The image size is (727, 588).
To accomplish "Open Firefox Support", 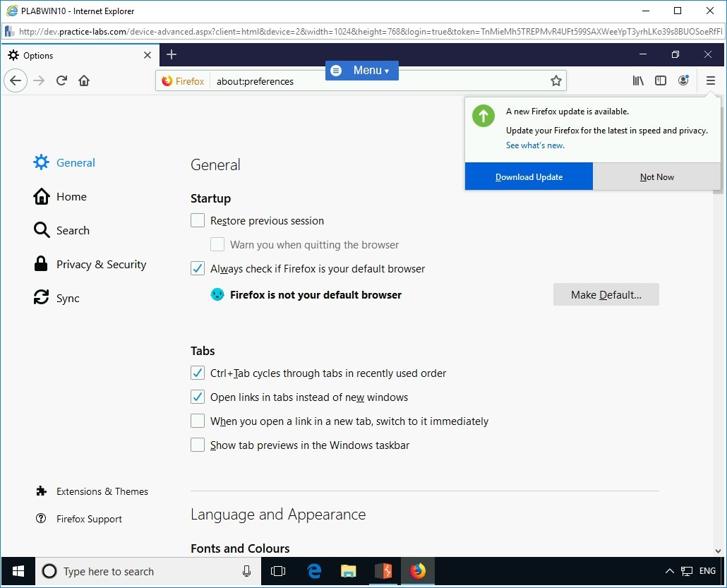I will pyautogui.click(x=88, y=519).
